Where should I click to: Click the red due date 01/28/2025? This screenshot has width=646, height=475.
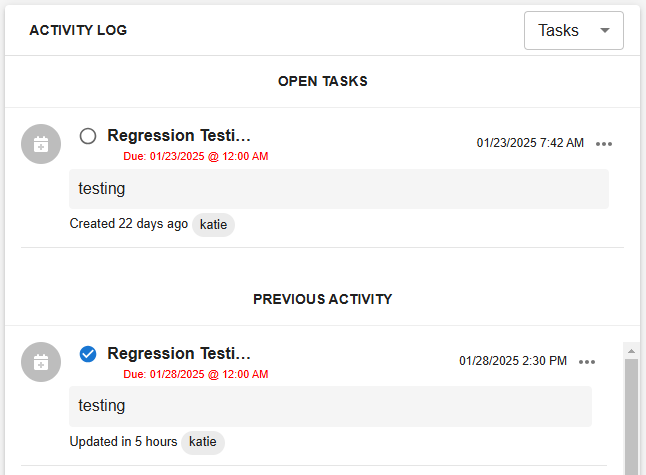click(196, 374)
